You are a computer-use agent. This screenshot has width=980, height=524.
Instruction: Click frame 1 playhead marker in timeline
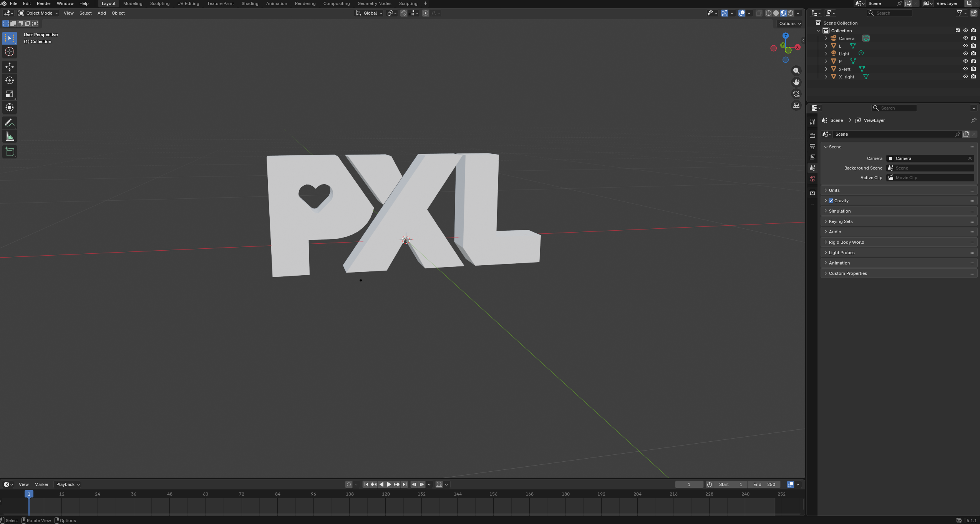[29, 494]
